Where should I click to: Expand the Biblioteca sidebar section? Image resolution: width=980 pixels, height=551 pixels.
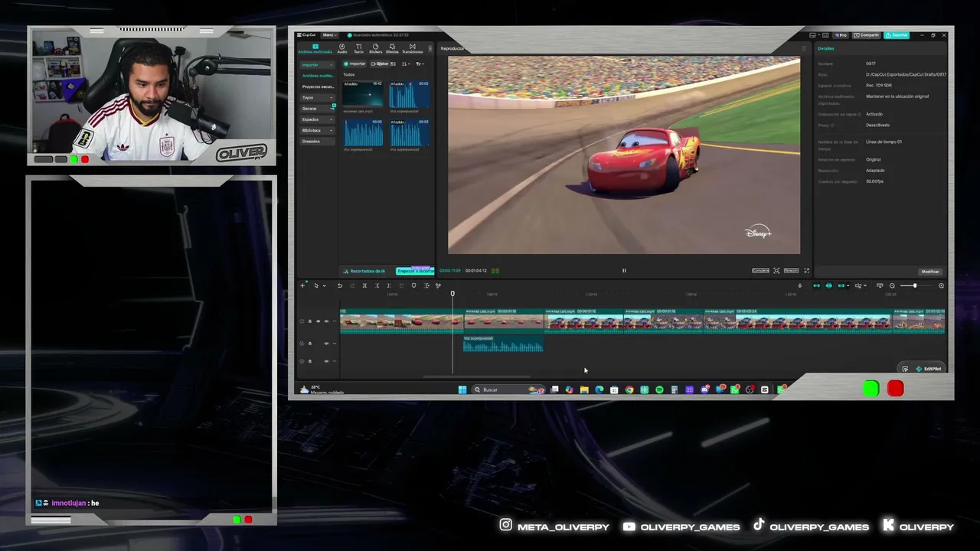tap(318, 130)
